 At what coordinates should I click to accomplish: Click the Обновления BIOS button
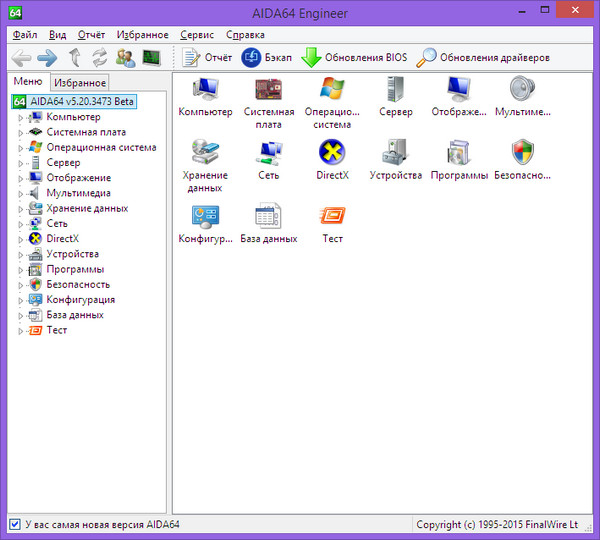(353, 58)
